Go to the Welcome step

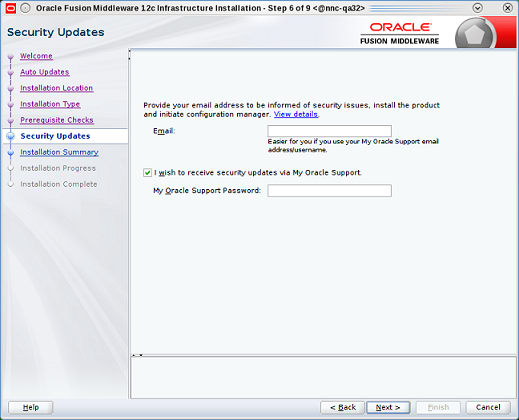(36, 56)
